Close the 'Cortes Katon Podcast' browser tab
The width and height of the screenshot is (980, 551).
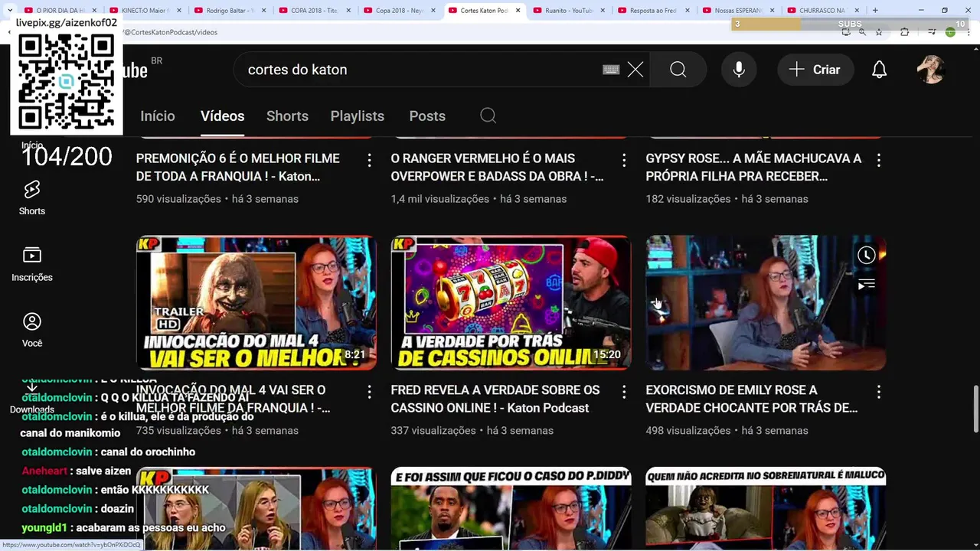[x=518, y=11]
